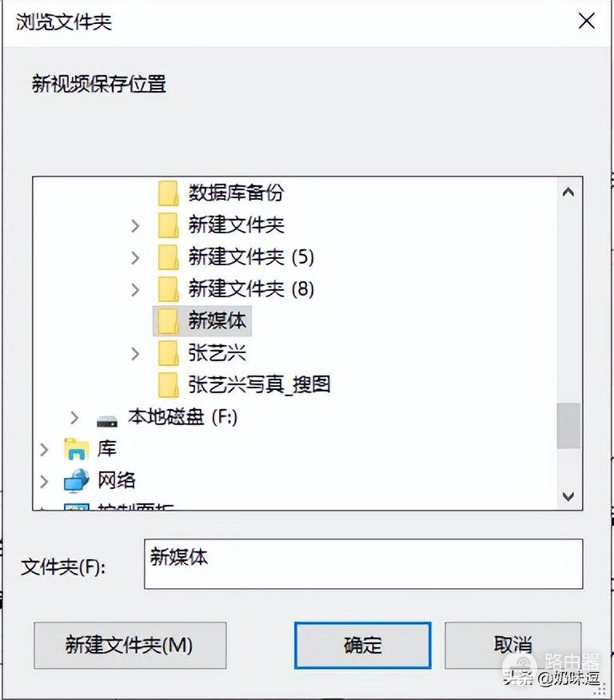This screenshot has width=614, height=700.
Task: Click the 网络 network icon
Action: [x=76, y=480]
